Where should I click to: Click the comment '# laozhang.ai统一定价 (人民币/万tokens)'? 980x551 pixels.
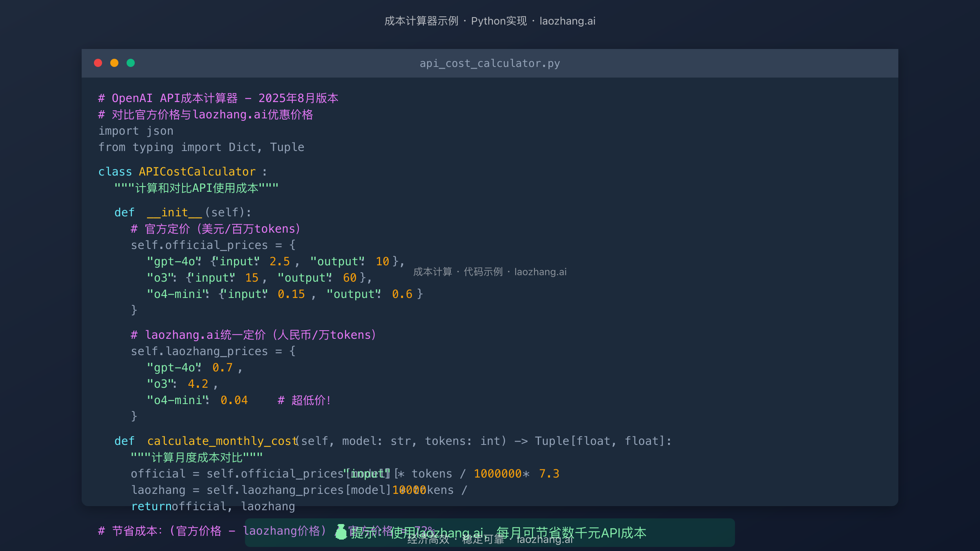coord(253,335)
